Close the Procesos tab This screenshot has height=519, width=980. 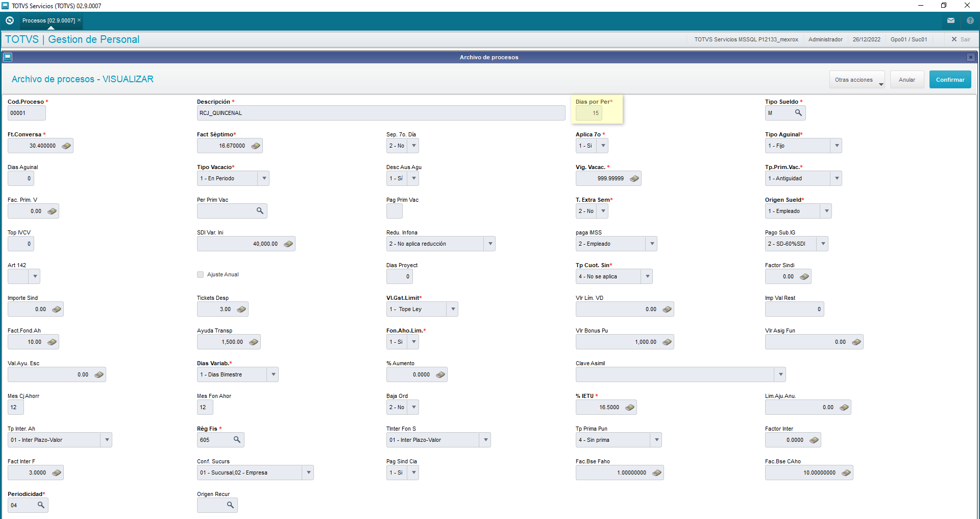[79, 20]
